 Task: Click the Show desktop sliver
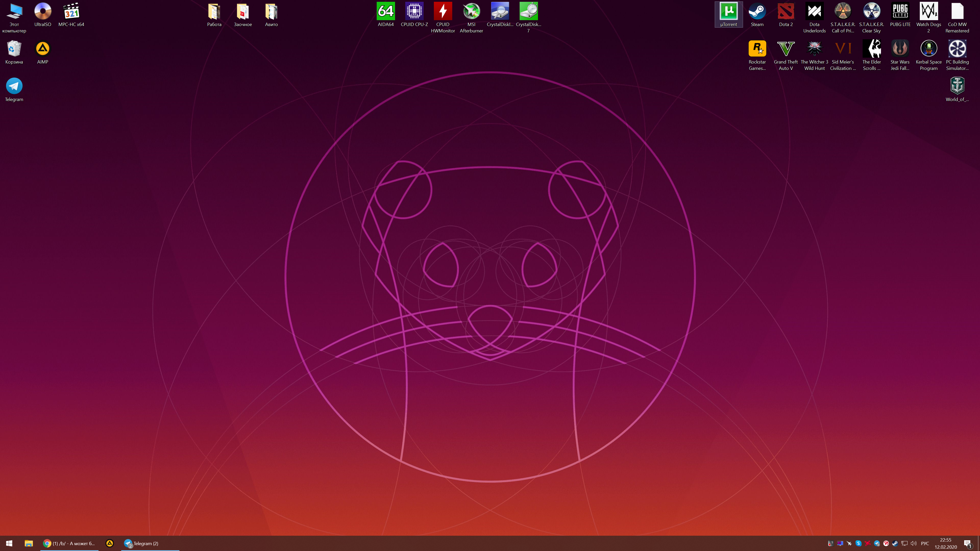point(978,543)
